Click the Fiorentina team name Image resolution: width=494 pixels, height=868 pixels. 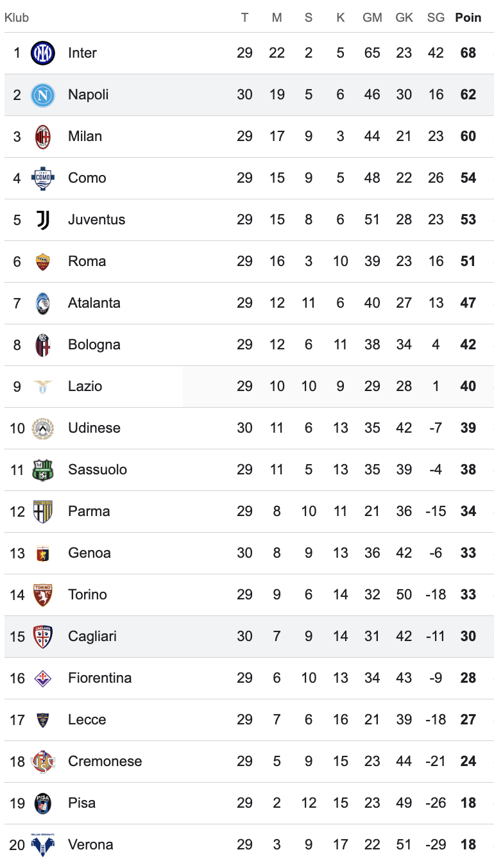pyautogui.click(x=100, y=678)
